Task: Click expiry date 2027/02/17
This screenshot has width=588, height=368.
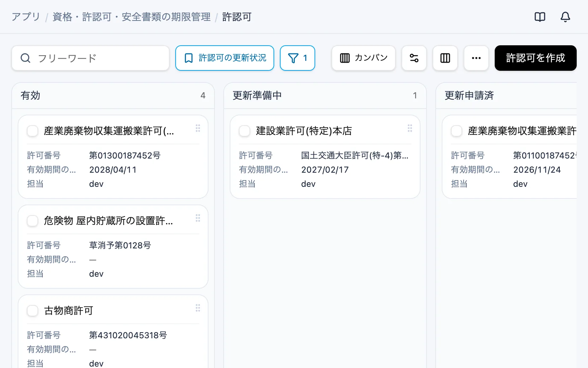Action: [325, 170]
